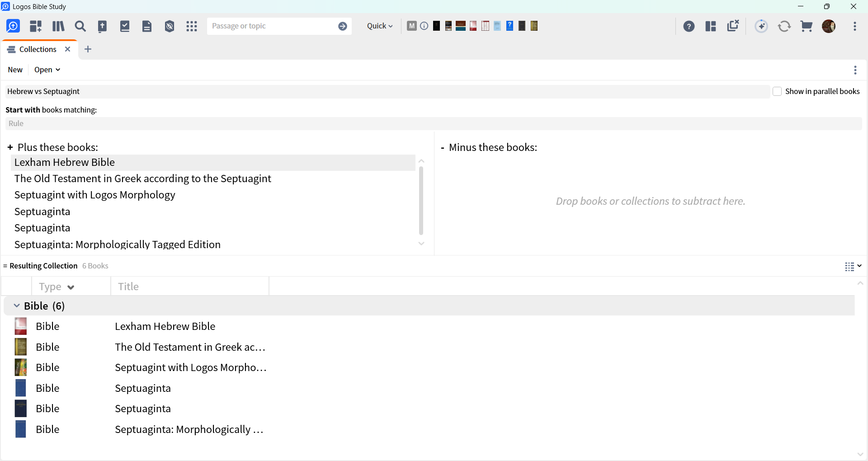Screen dimensions: 868x461
Task: Open the light blue book shortcut
Action: tap(497, 26)
